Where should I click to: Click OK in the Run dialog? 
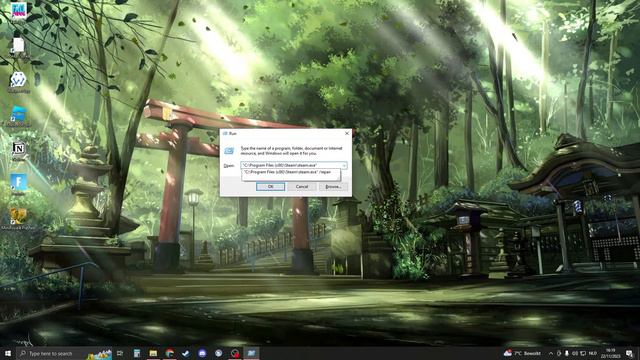pos(270,187)
